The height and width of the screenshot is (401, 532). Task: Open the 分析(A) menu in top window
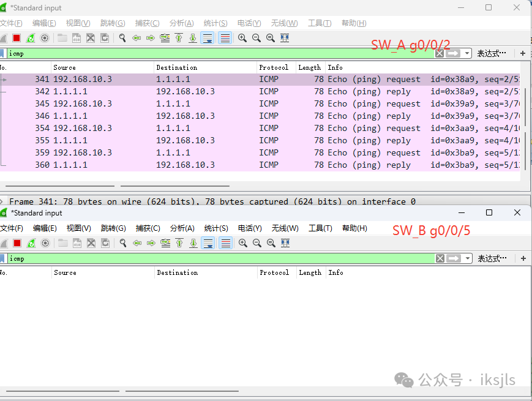point(182,23)
